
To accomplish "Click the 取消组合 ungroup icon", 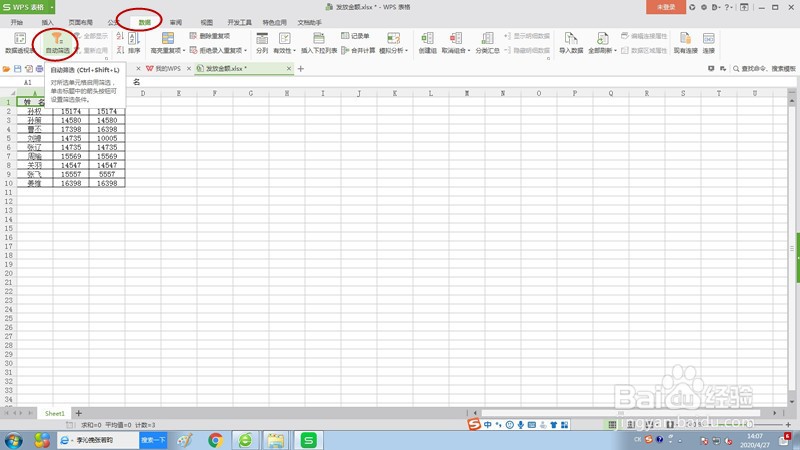I will pyautogui.click(x=455, y=38).
